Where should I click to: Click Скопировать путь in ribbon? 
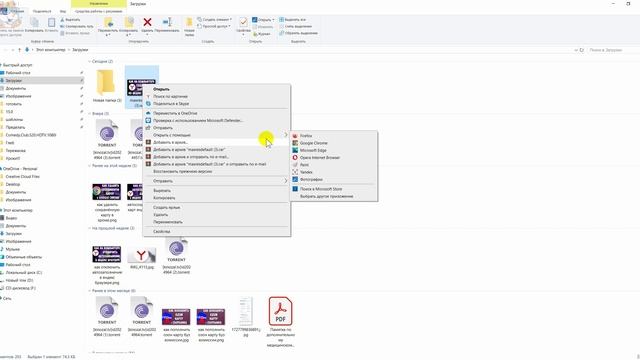pyautogui.click(x=77, y=26)
